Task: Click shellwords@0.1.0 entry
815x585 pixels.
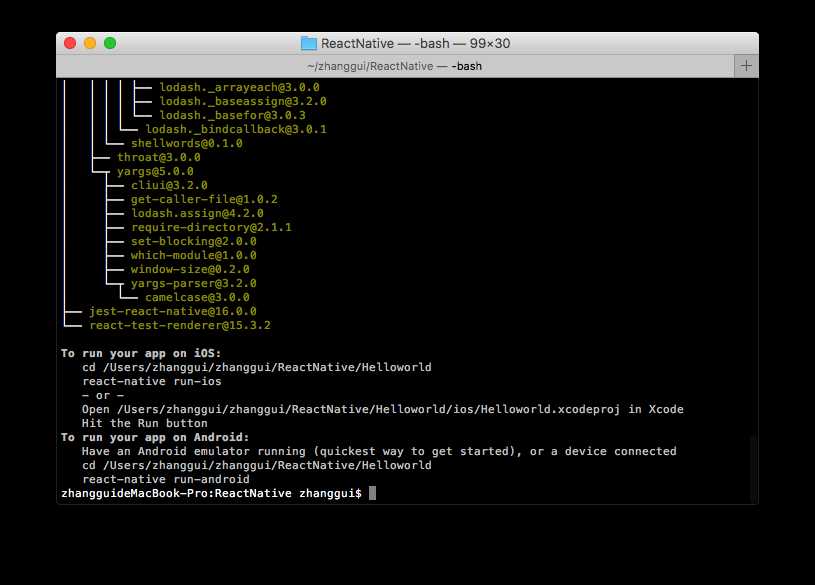Action: 187,144
